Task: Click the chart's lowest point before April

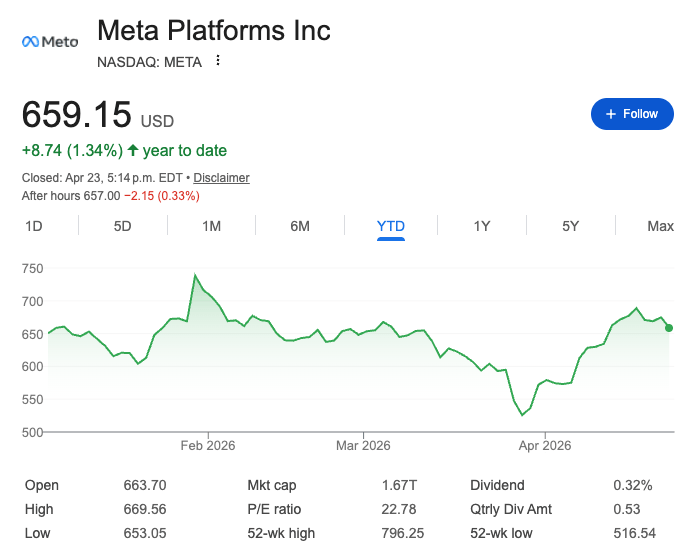Action: pyautogui.click(x=522, y=415)
